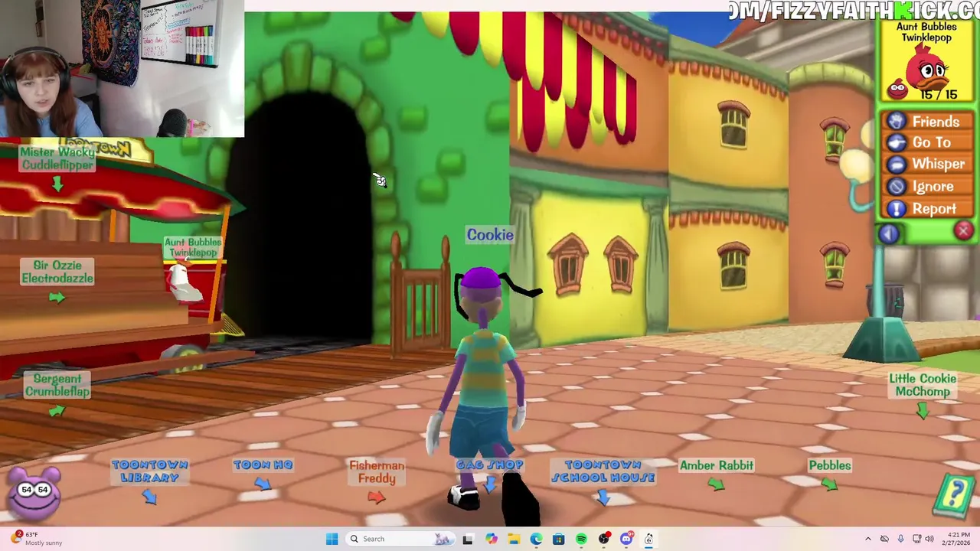This screenshot has height=551, width=980.
Task: Click the red duck toon on the trolley
Action: 184,282
